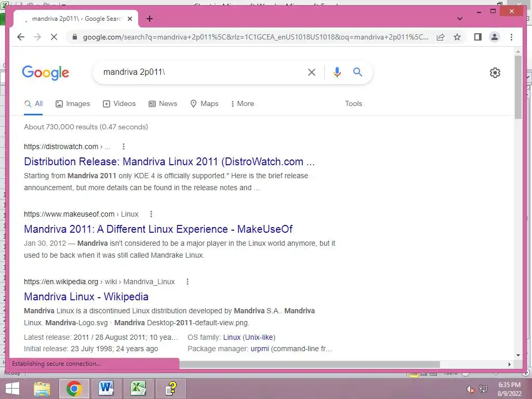532x399 pixels.
Task: Open Mandriva Linux - Wikipedia link
Action: (86, 297)
